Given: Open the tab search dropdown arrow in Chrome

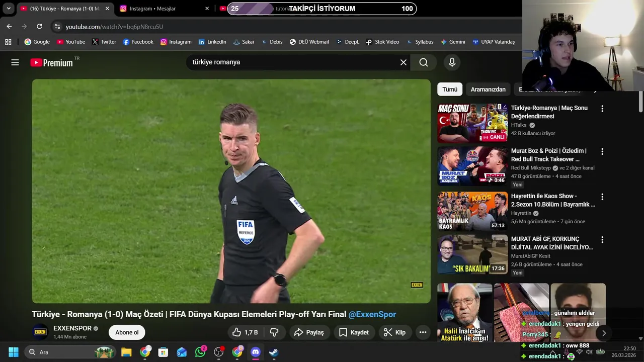Looking at the screenshot, I should coord(9,9).
